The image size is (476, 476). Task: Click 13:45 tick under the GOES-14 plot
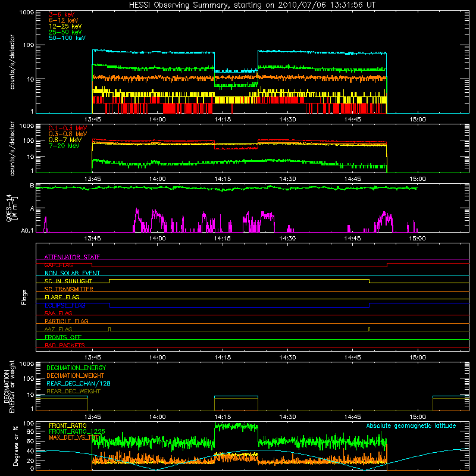(x=92, y=239)
